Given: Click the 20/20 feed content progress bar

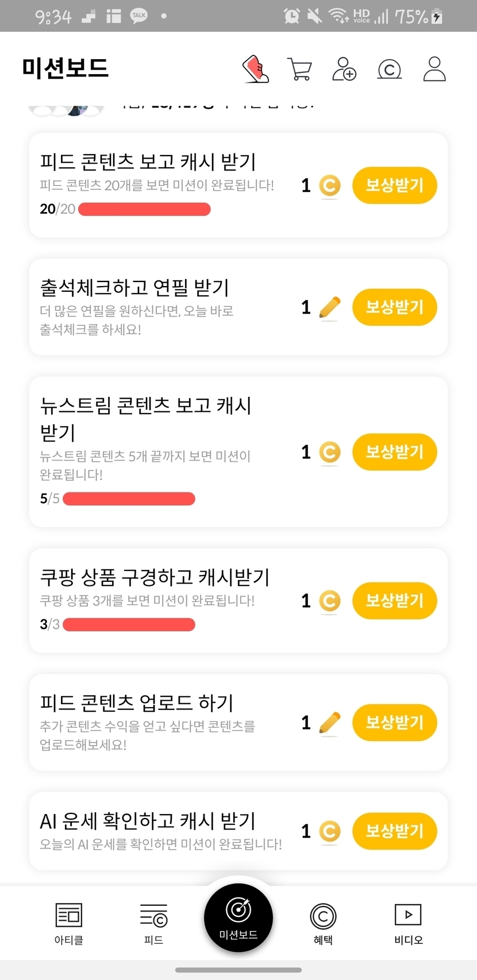Looking at the screenshot, I should tap(144, 209).
